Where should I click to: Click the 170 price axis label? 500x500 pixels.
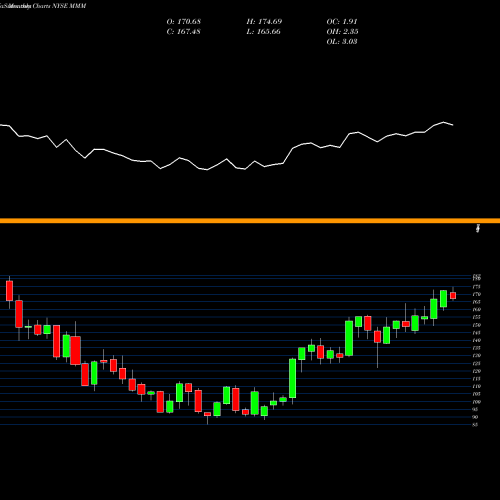coord(477,294)
